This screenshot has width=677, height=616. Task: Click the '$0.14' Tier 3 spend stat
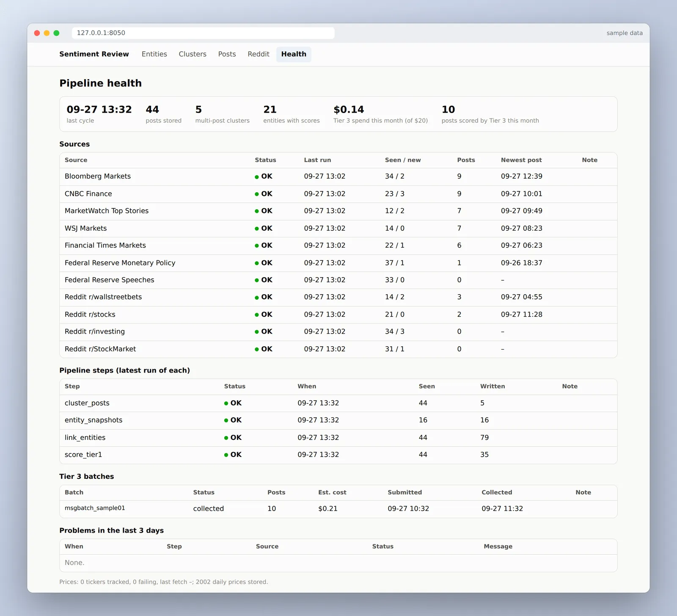(349, 110)
